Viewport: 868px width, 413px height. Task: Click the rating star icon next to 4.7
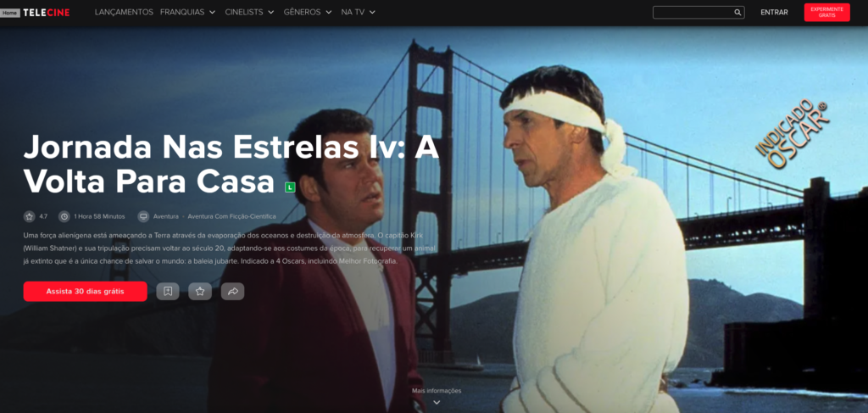[30, 216]
